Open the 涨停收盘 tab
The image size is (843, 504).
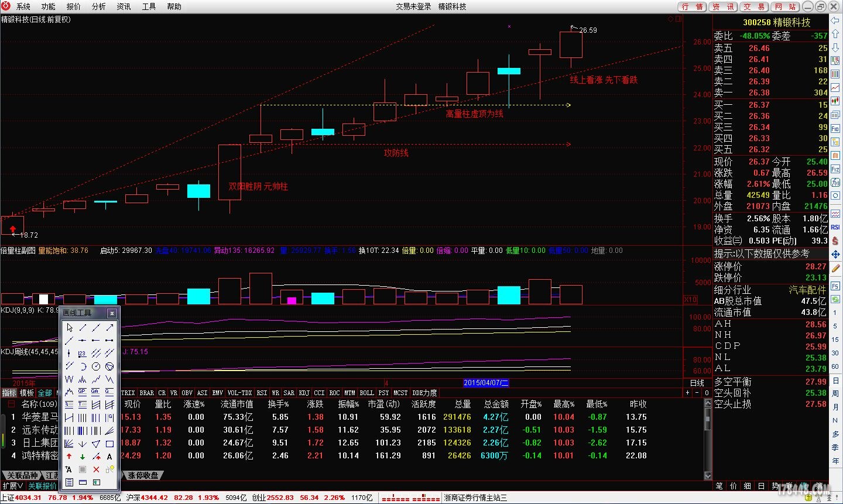click(143, 475)
